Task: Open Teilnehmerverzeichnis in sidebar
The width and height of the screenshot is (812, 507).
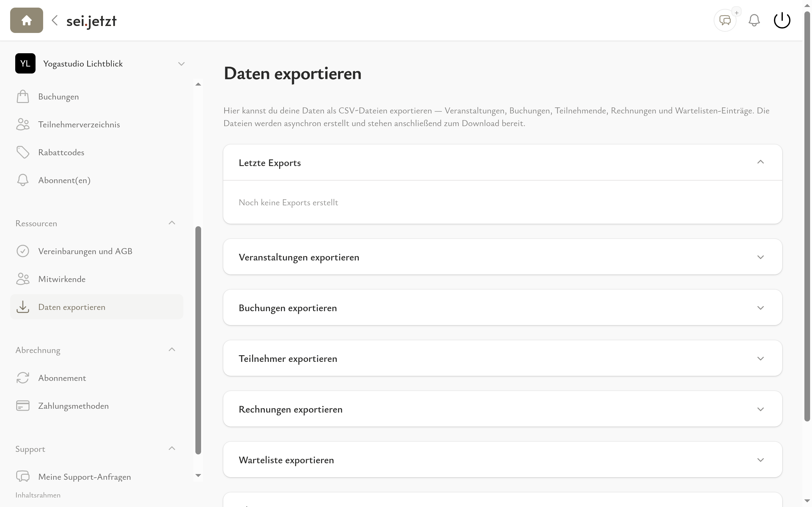Action: tap(79, 125)
